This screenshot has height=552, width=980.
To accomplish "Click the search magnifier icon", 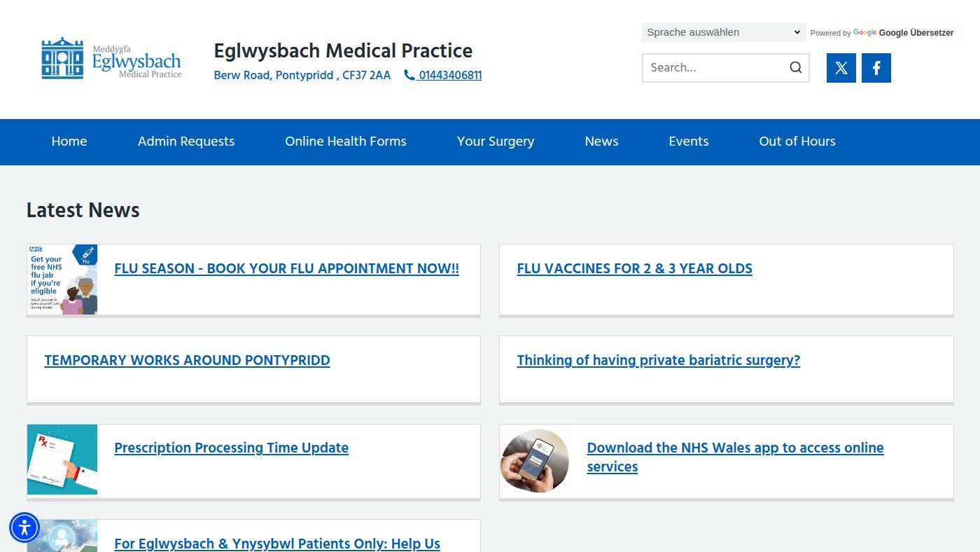I will pyautogui.click(x=796, y=68).
